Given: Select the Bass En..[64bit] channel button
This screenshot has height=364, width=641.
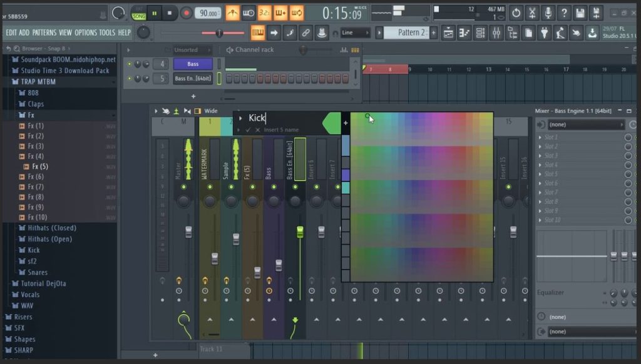Looking at the screenshot, I should coord(193,78).
